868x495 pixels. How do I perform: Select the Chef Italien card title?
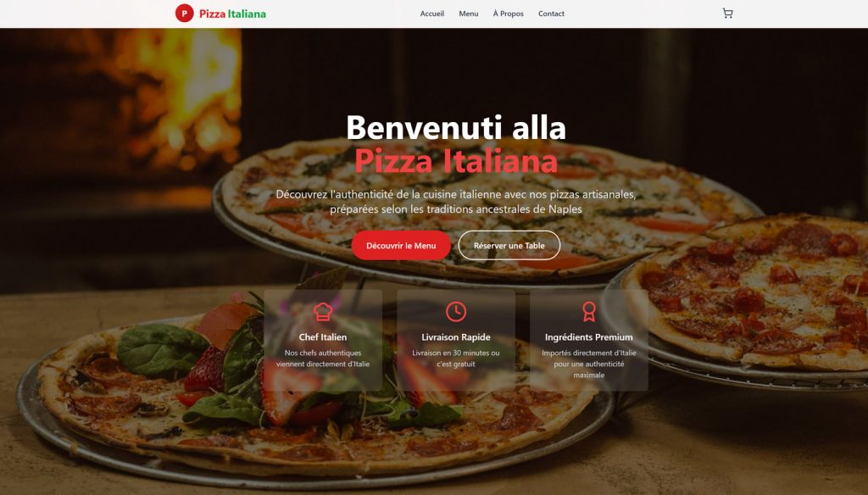click(x=323, y=337)
